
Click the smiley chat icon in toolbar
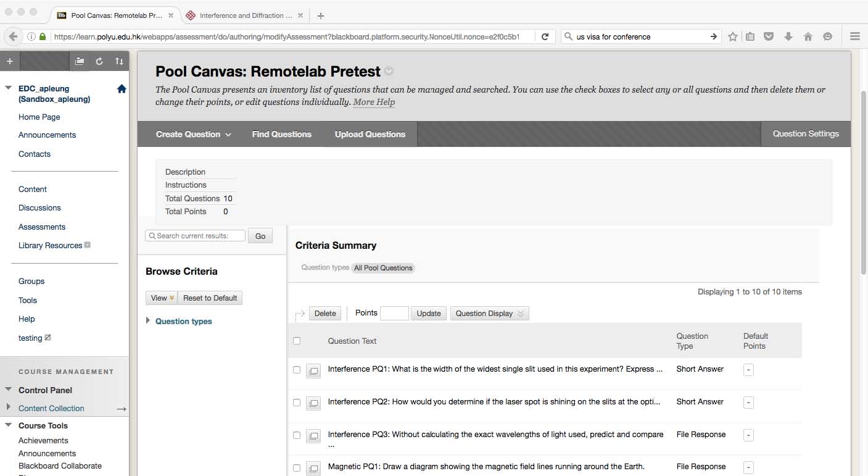click(827, 36)
